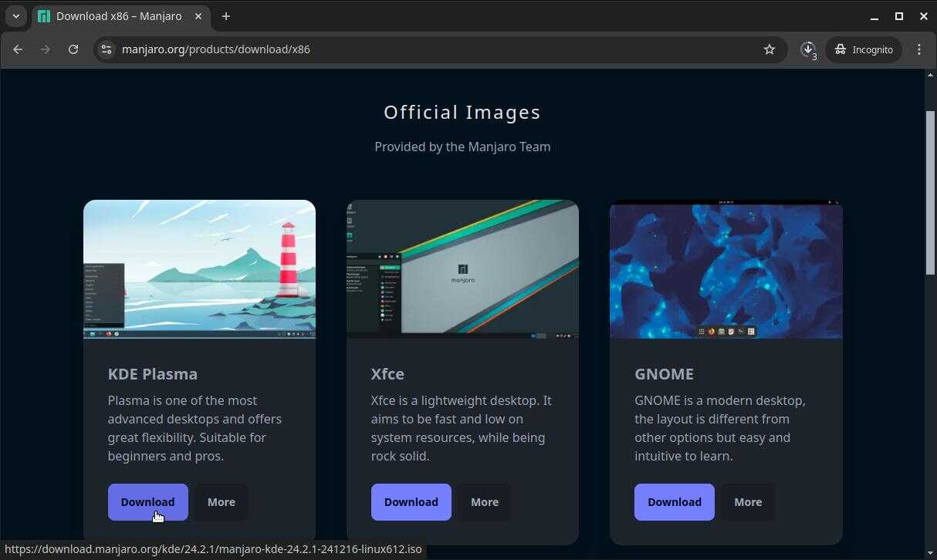
Task: Click More on the Xfce card
Action: 485,502
